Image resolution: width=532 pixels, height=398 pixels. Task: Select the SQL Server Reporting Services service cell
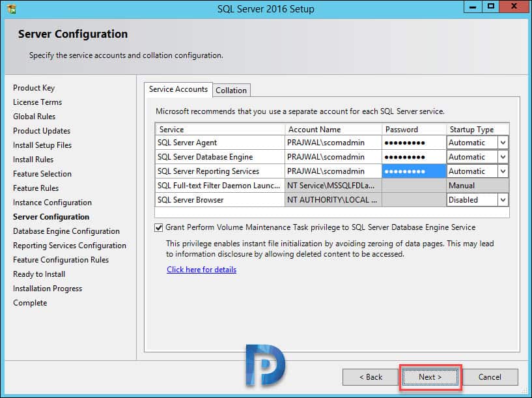pyautogui.click(x=220, y=171)
